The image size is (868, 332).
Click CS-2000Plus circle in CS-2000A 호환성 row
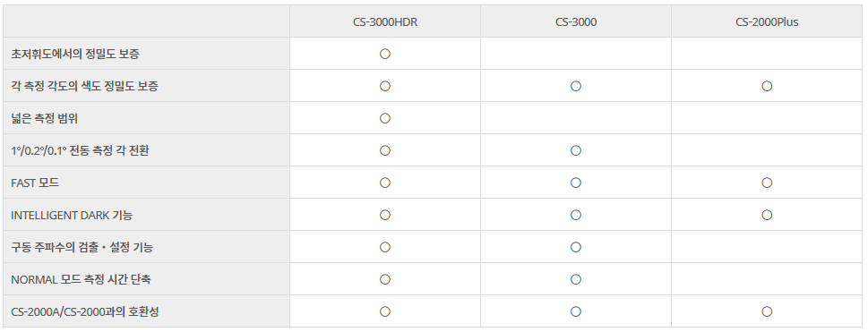click(x=767, y=311)
